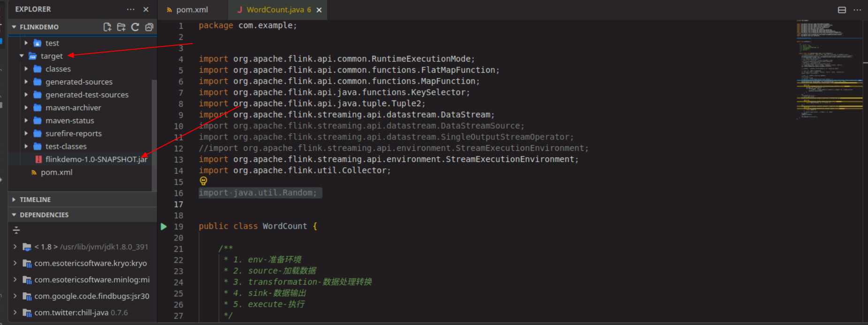Viewport: 868px width, 325px height.
Task: Open the Explorer more actions menu
Action: (130, 9)
